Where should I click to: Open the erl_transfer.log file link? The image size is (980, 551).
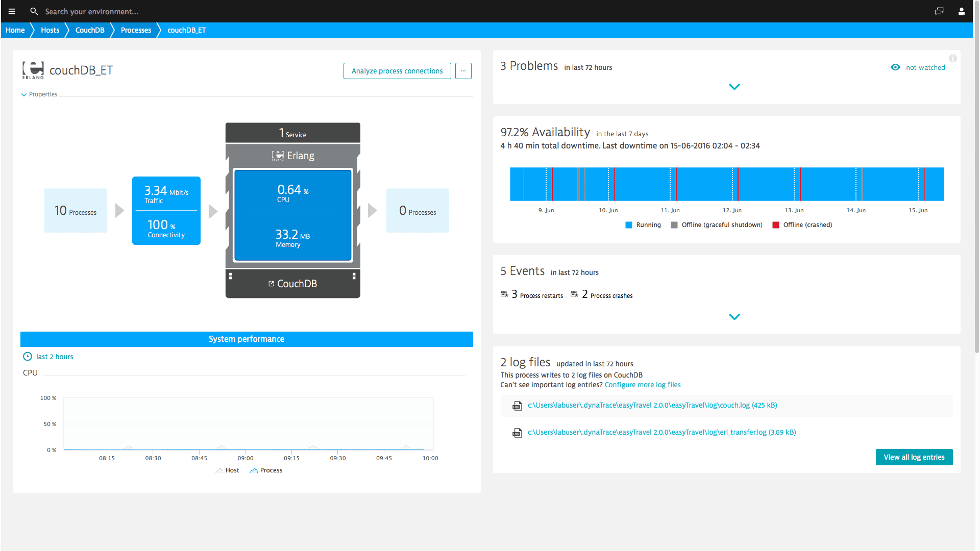(662, 432)
